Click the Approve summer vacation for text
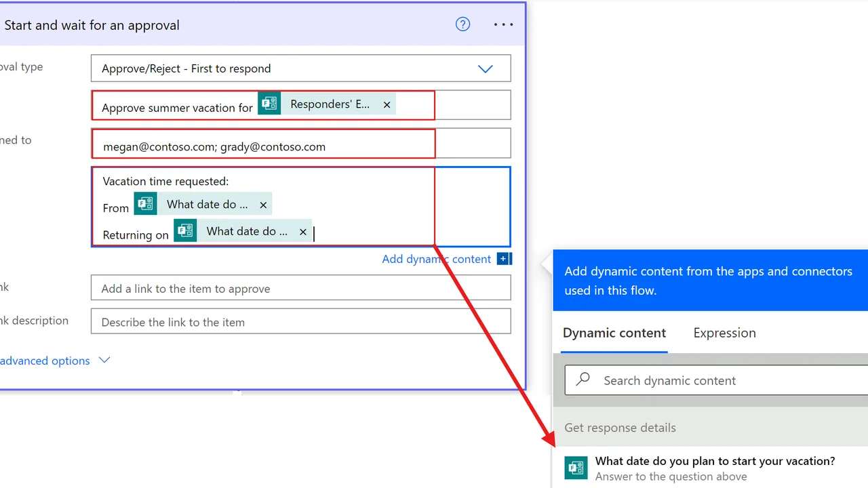Screen dimensions: 868x488 coord(177,107)
